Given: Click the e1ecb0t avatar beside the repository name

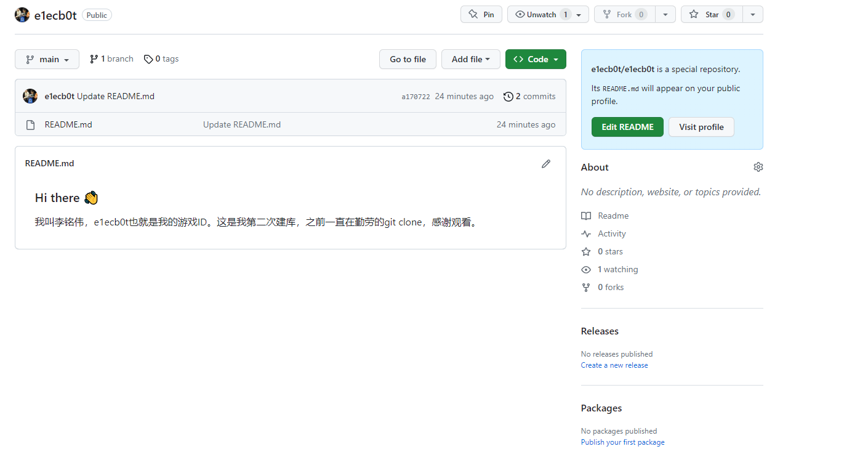Looking at the screenshot, I should (x=22, y=15).
